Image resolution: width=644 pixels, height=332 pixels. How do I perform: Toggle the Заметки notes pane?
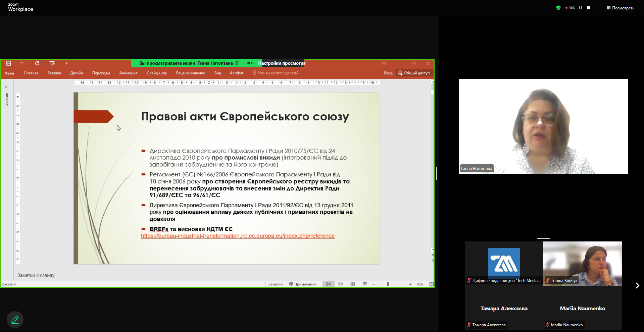[273, 284]
